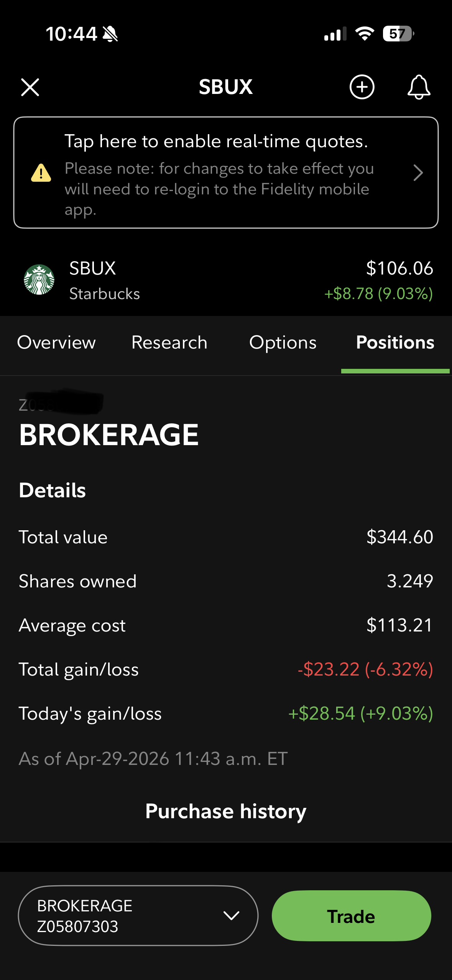Tap enable real-time quotes banner
Viewport: 452px width, 980px height.
(x=226, y=173)
